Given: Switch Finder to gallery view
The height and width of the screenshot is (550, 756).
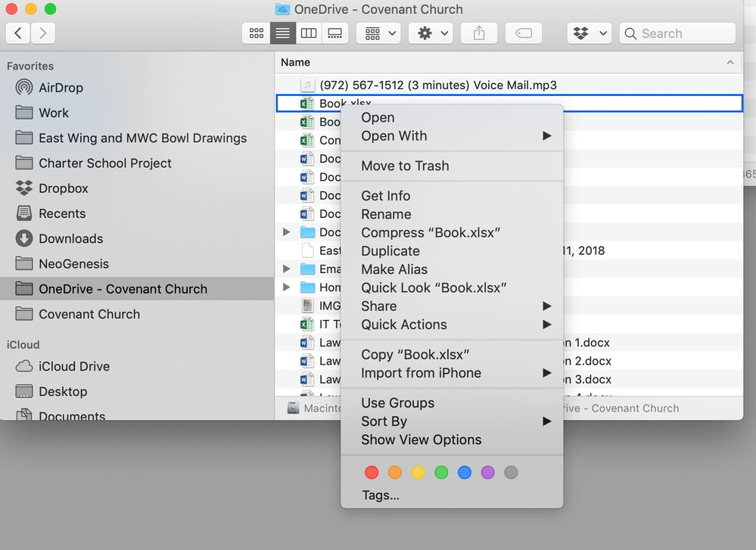Looking at the screenshot, I should coord(334,33).
